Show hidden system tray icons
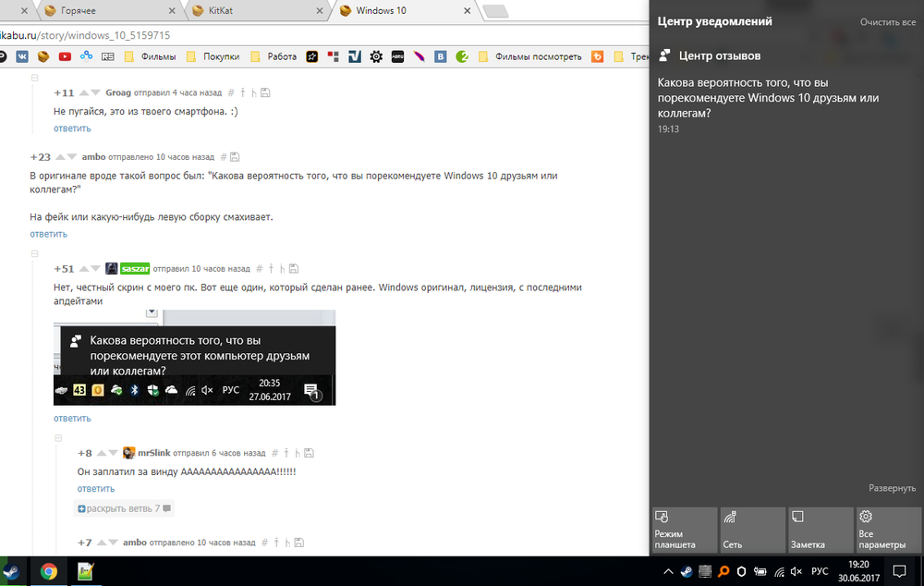The image size is (924, 586). pos(667,572)
